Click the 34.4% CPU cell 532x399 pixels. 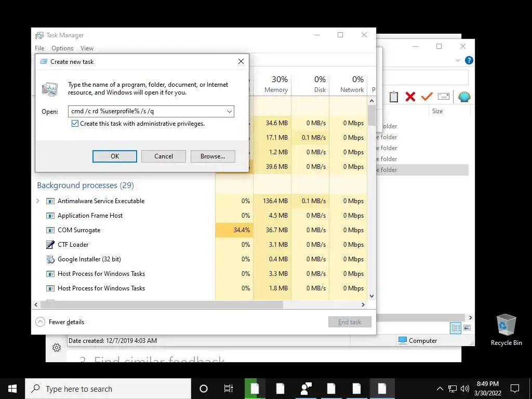coord(234,230)
